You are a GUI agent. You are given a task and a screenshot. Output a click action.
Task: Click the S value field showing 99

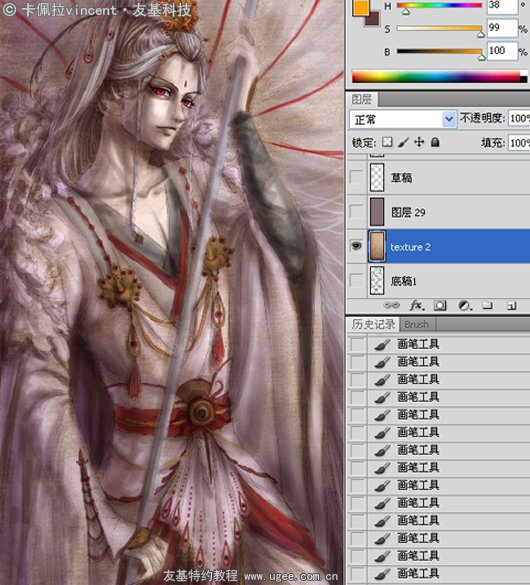[x=502, y=28]
